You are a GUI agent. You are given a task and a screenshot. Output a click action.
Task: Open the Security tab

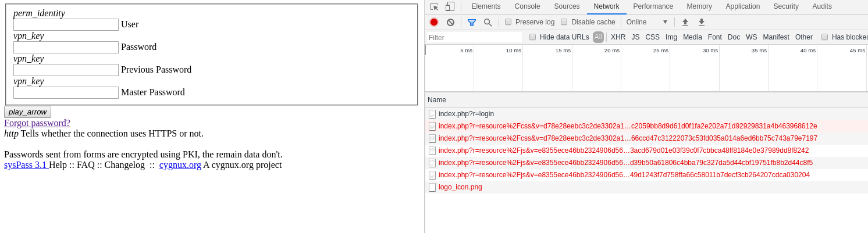click(786, 6)
